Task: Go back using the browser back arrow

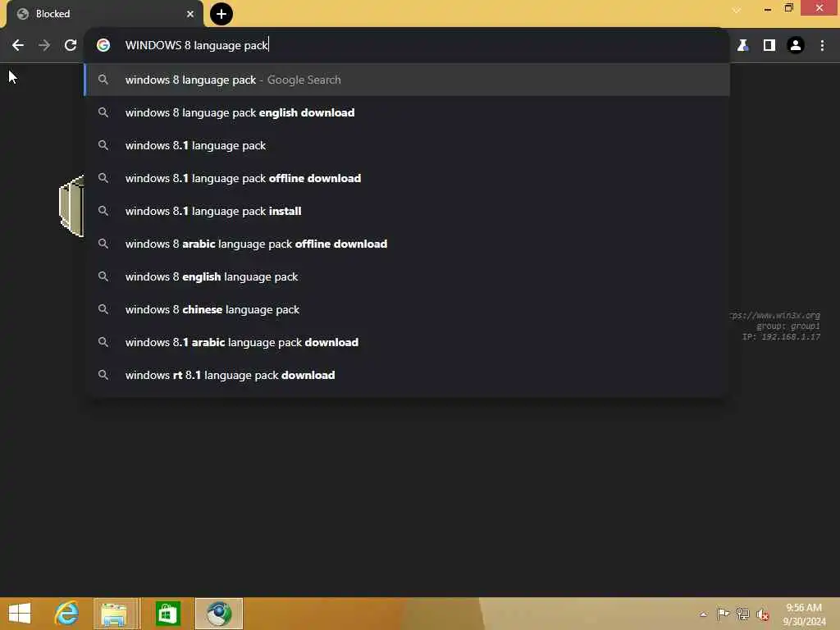Action: pyautogui.click(x=18, y=46)
